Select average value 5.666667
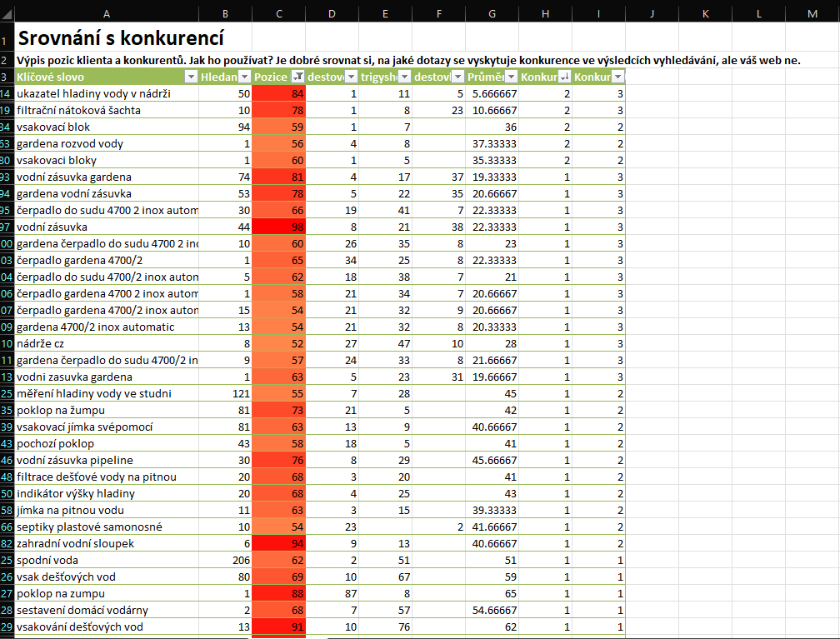The width and height of the screenshot is (840, 639). point(492,94)
